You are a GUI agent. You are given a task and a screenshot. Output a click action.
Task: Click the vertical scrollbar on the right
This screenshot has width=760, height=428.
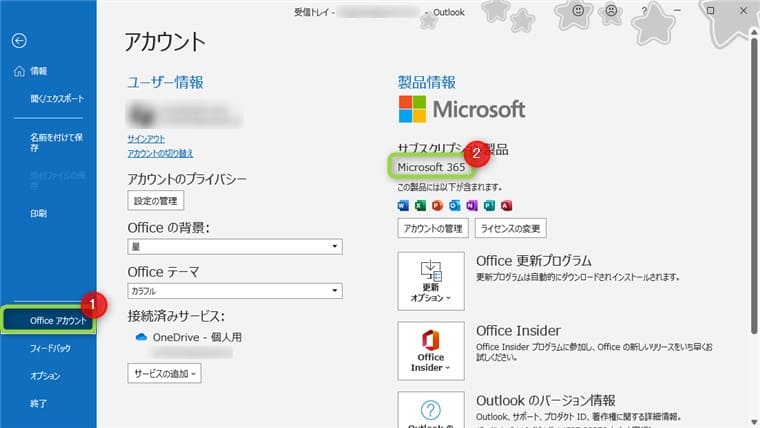tap(754, 184)
